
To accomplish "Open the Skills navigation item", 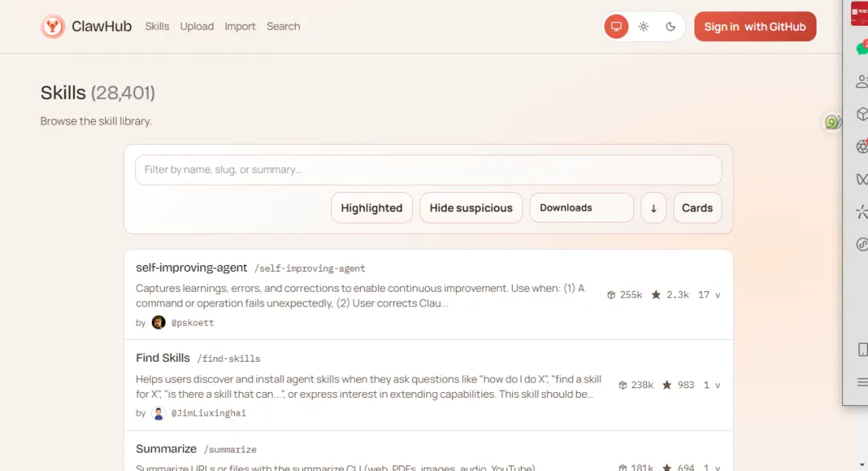I will (x=157, y=26).
